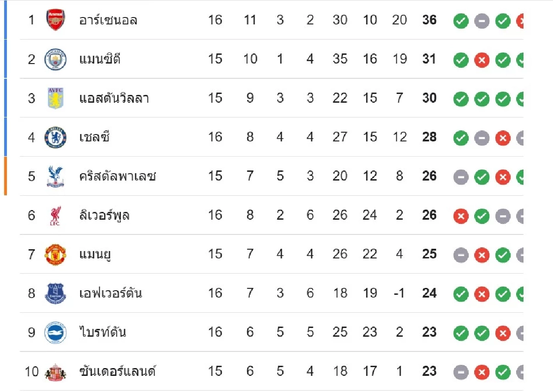Click the Everton club crest
553x392 pixels.
pos(55,293)
